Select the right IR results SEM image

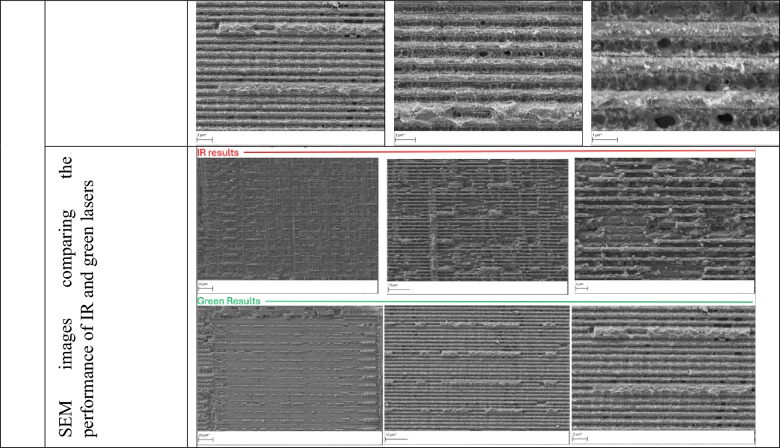tap(665, 219)
